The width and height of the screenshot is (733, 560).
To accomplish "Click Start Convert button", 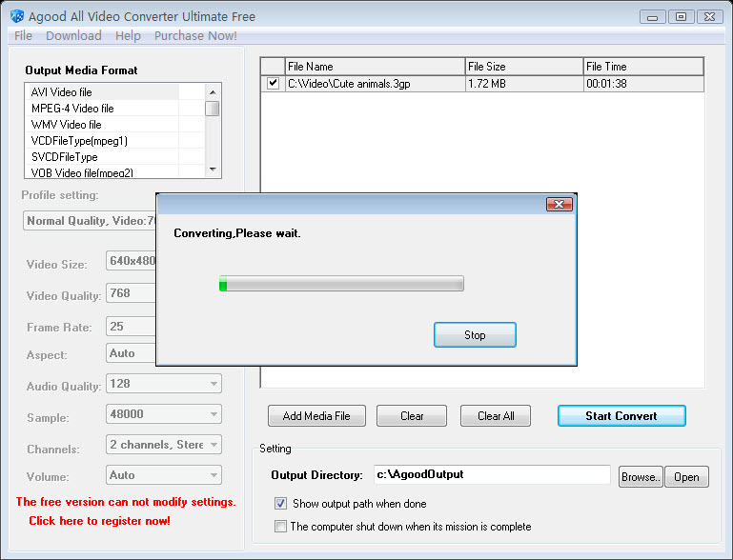I will pyautogui.click(x=621, y=415).
